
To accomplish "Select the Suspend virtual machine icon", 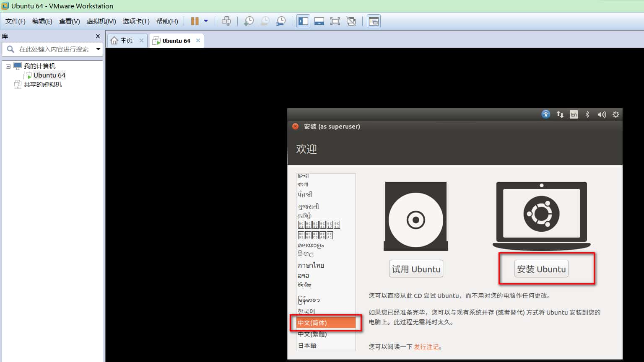I will point(195,21).
